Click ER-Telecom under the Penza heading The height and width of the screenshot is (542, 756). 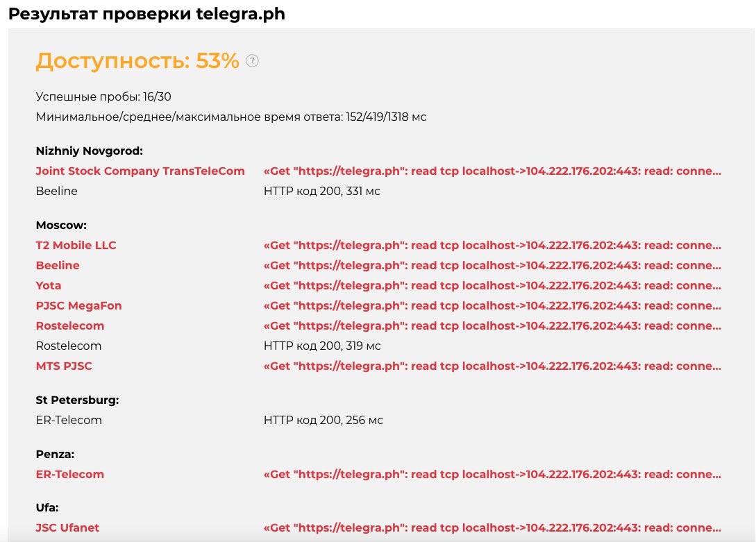tap(69, 474)
